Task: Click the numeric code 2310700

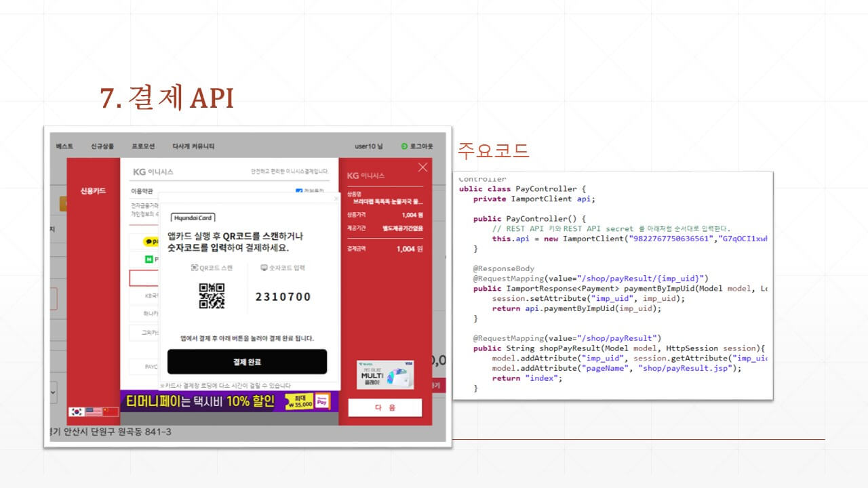Action: point(283,297)
